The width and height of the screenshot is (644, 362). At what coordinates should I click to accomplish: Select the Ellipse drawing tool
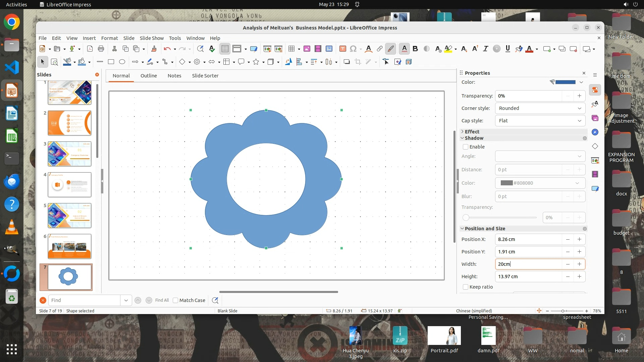tap(122, 62)
